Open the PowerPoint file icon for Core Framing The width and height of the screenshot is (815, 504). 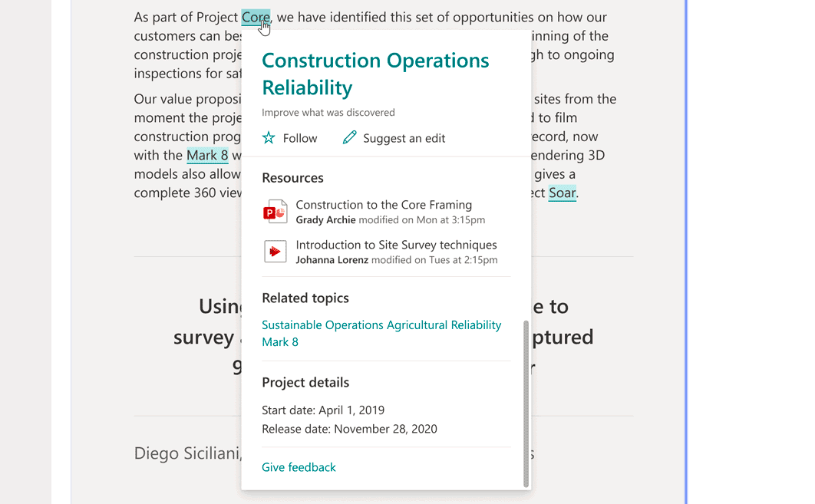275,212
